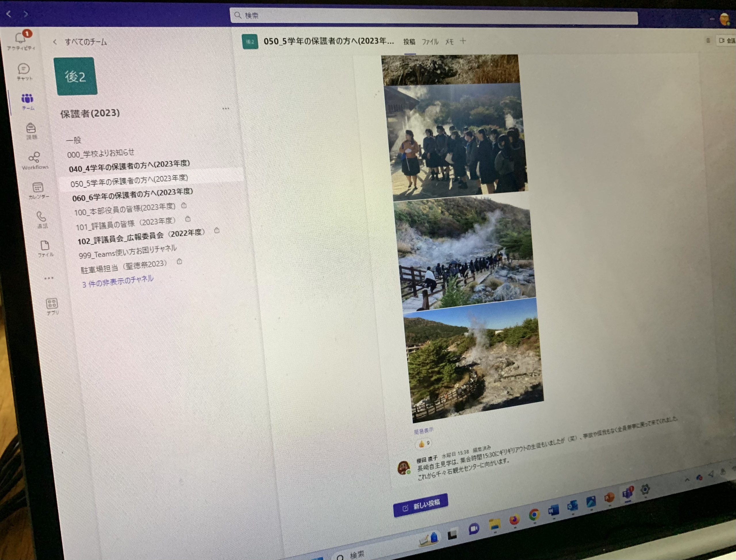Viewport: 736px width, 560px height.
Task: Open 櫻田 直子's avatar on the post
Action: tap(404, 467)
